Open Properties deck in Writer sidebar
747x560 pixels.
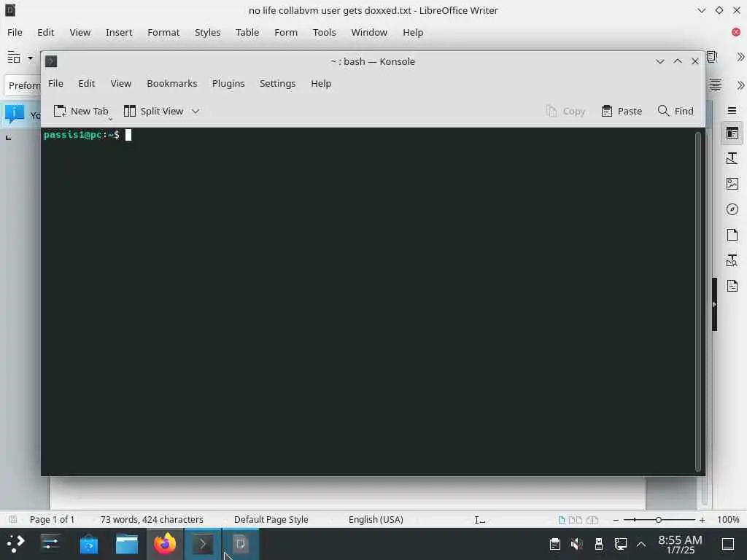click(x=732, y=133)
